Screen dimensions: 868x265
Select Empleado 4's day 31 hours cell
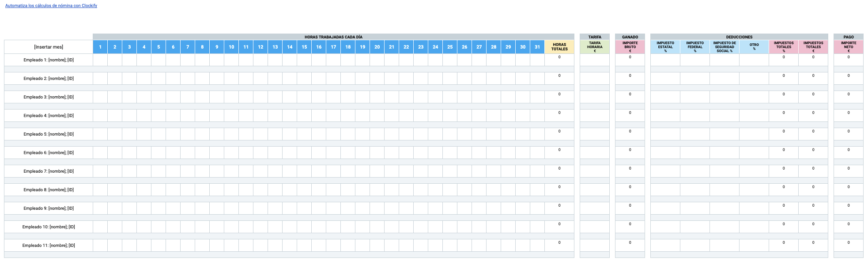tap(537, 116)
